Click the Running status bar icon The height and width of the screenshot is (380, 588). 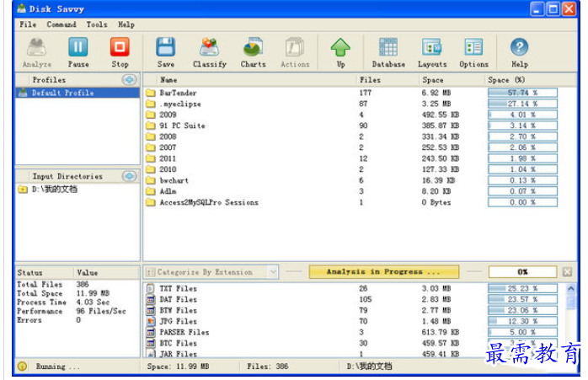22,367
